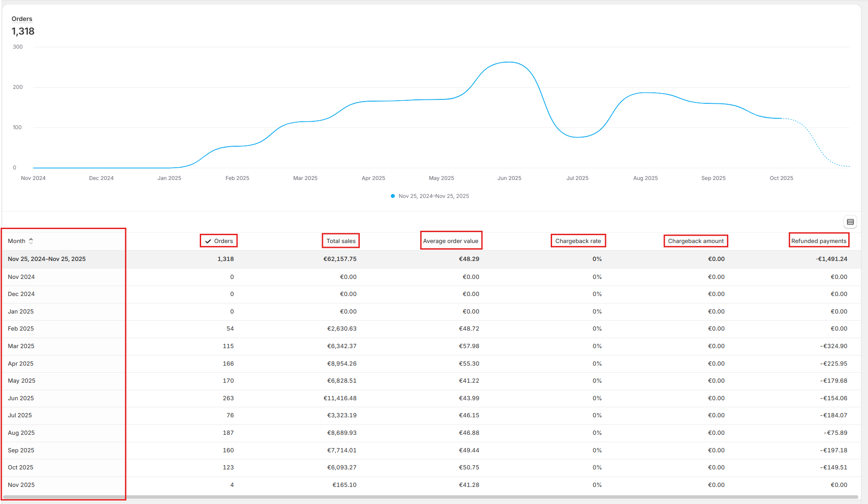Sort by Chargeback rate column

(577, 241)
